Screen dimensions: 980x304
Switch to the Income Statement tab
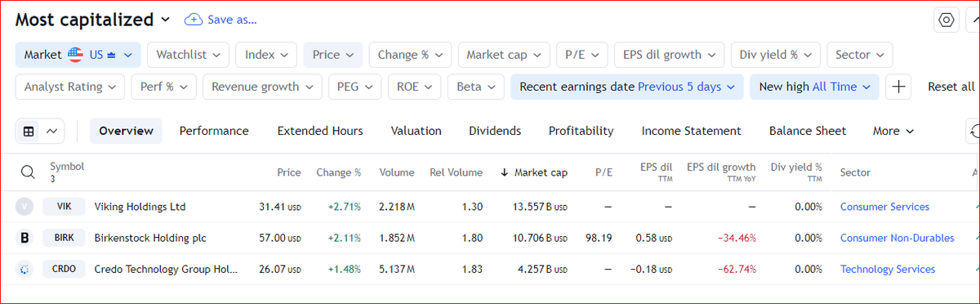(x=691, y=131)
